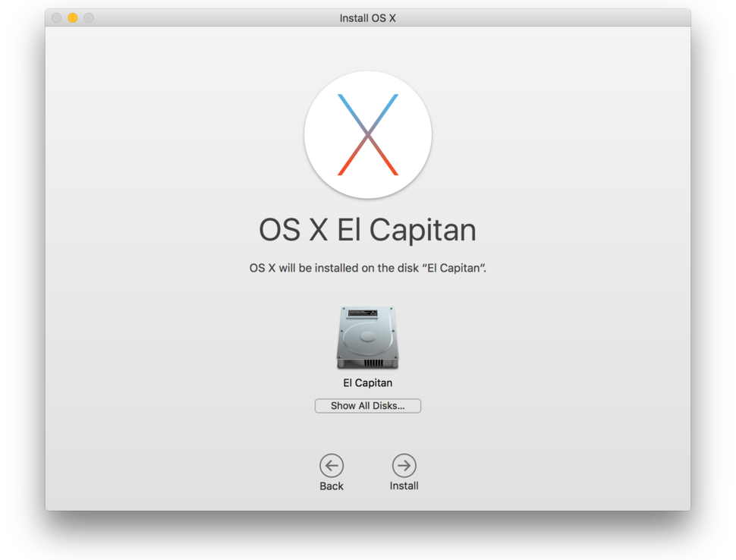Minimize the Install OS X window
Viewport: 736px width, 560px height.
(72, 18)
